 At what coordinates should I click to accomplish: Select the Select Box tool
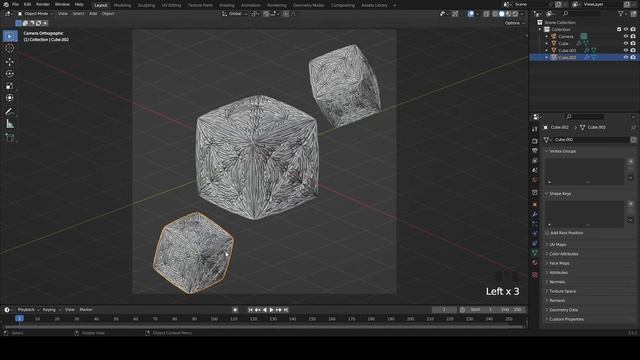10,36
